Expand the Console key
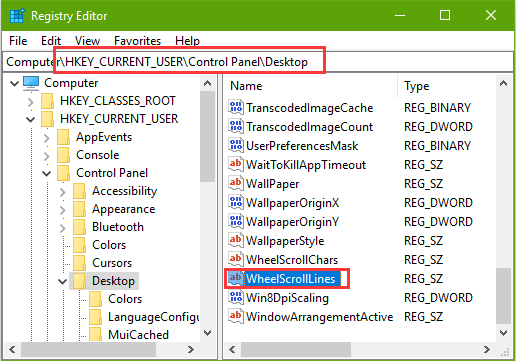The width and height of the screenshot is (516, 361). (47, 155)
